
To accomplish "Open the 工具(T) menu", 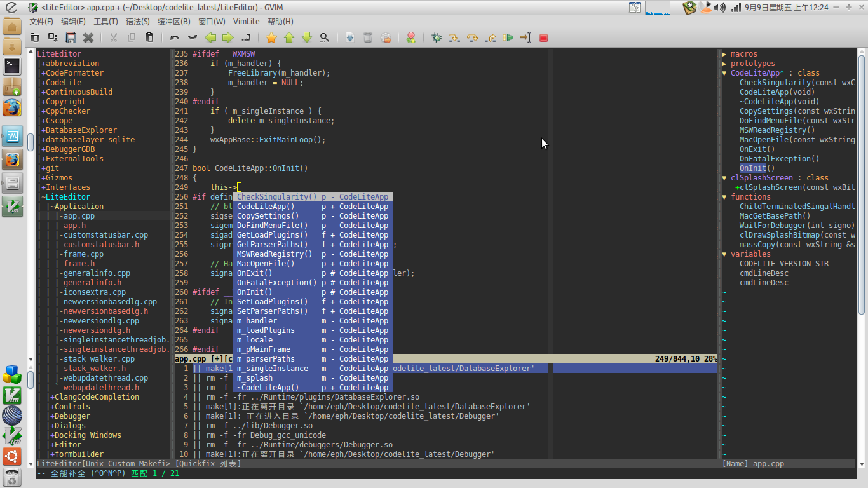I will tap(105, 22).
